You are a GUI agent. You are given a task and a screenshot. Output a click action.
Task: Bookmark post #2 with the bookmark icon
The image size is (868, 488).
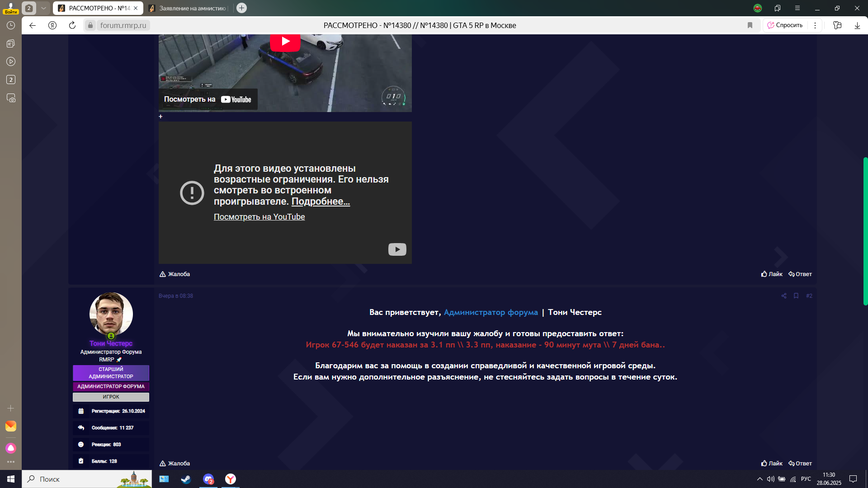click(796, 296)
